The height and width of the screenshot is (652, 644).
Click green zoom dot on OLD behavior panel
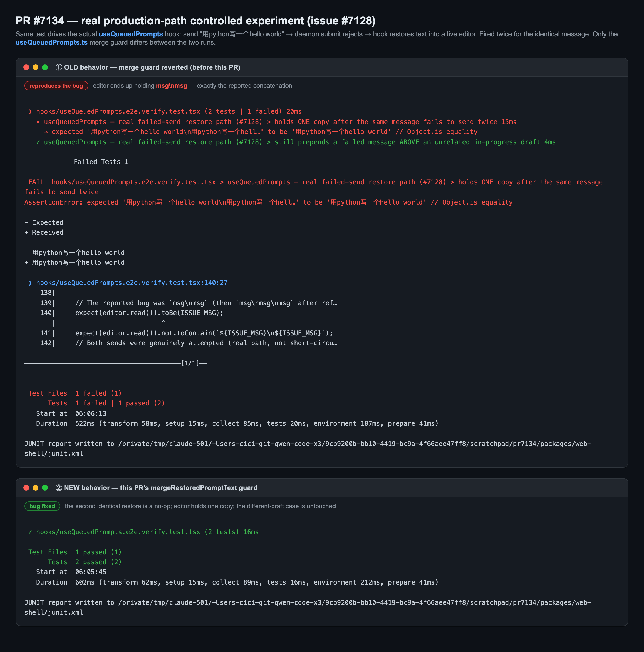(45, 67)
